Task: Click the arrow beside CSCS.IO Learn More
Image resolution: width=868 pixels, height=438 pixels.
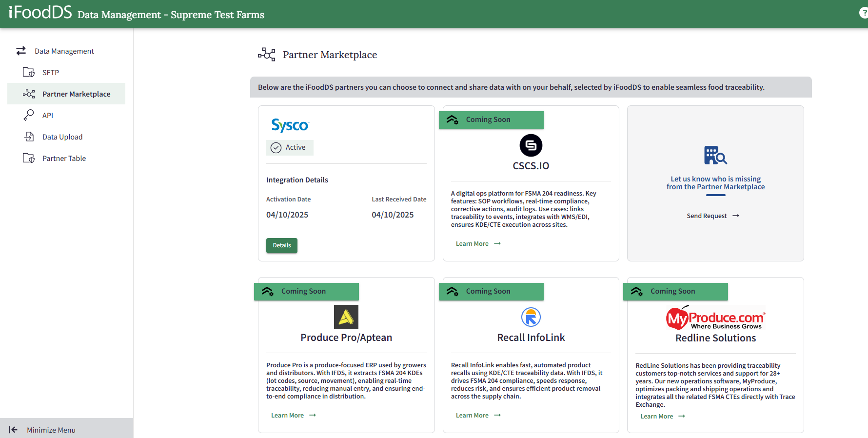Action: click(497, 243)
